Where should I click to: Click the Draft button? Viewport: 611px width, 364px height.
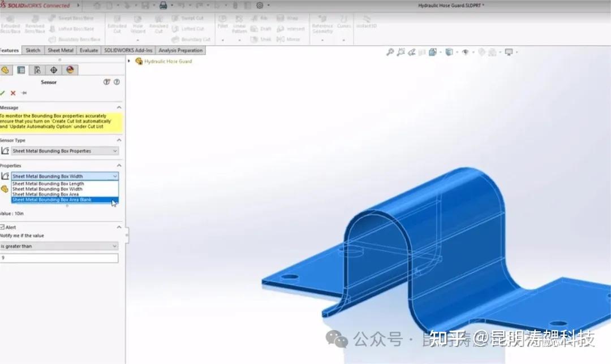point(261,29)
